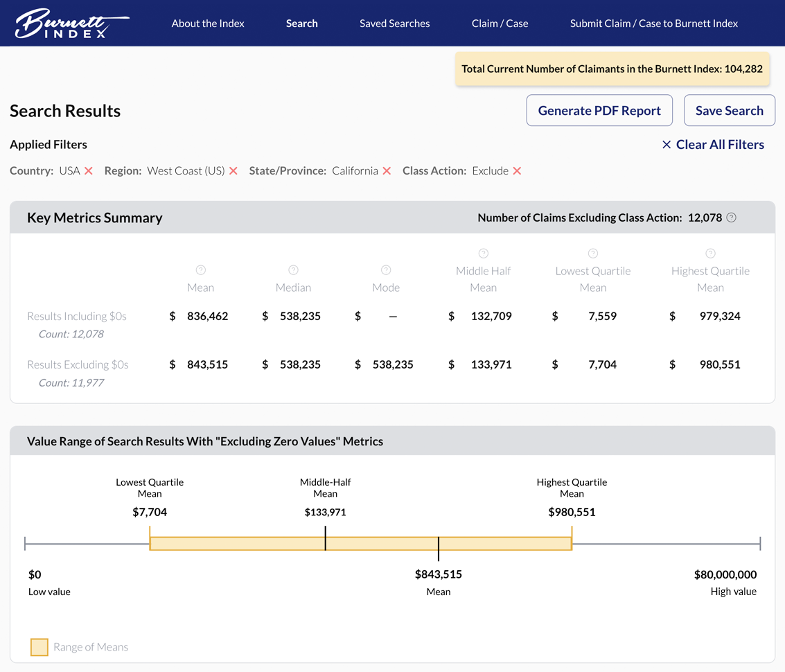This screenshot has width=785, height=672.
Task: Remove the Class Action Exclude filter
Action: [x=518, y=170]
